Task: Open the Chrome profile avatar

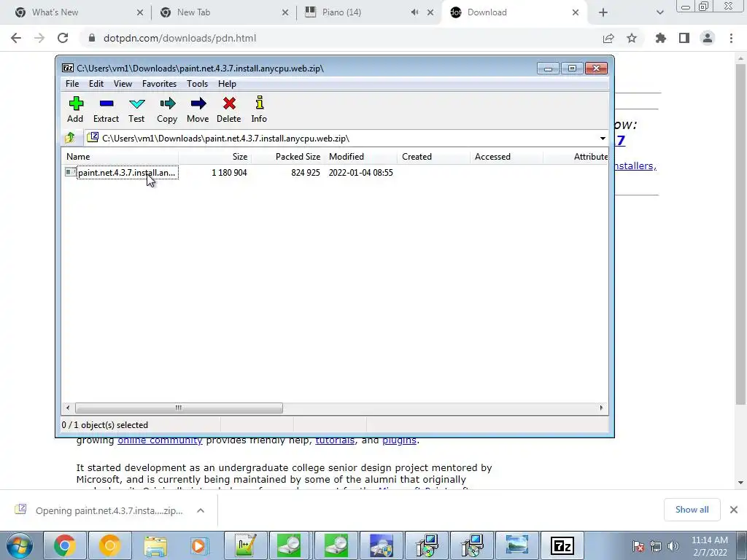Action: tap(708, 38)
